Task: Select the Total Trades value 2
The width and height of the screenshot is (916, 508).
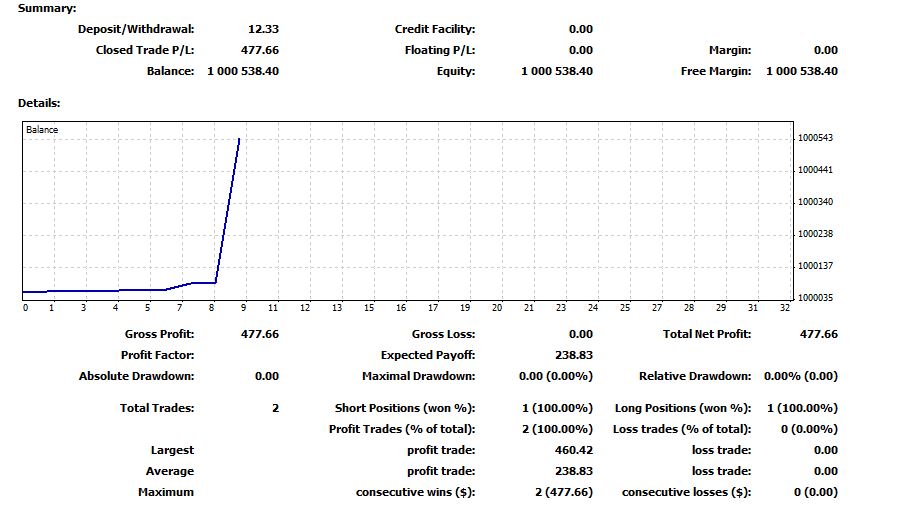Action: click(x=276, y=408)
